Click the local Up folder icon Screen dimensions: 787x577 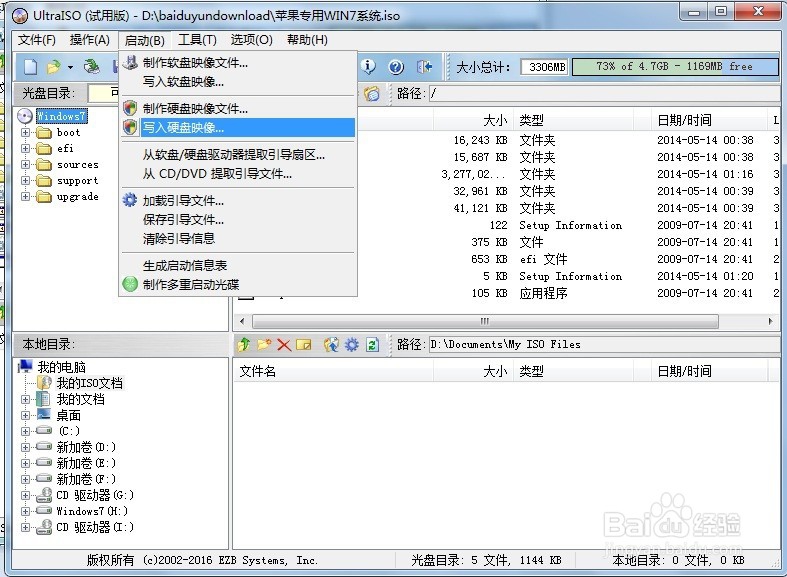[244, 345]
